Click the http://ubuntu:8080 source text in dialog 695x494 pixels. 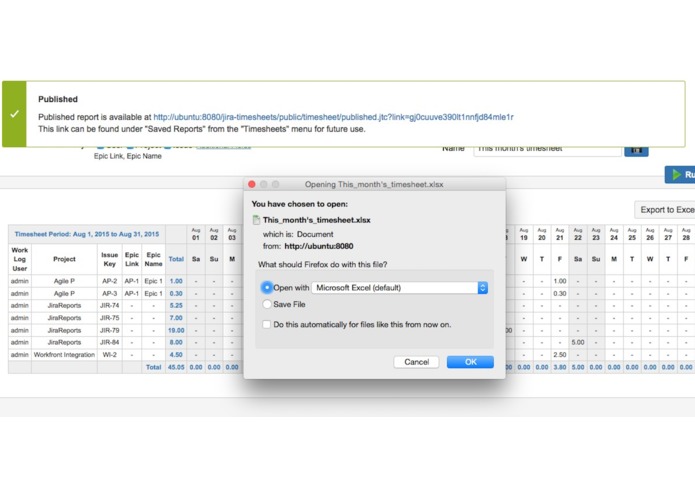tap(319, 246)
